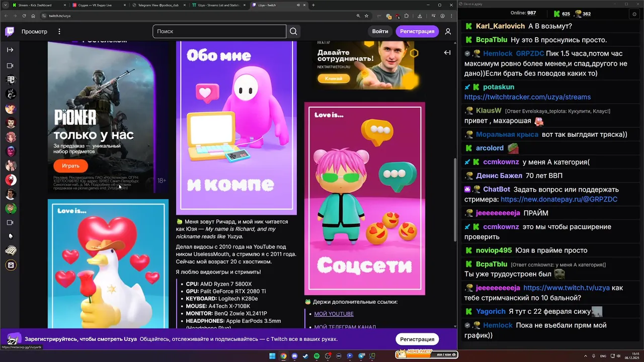Screen dimensions: 644x362
Task: Show hidden system tray icons chevron
Action: pos(586,356)
